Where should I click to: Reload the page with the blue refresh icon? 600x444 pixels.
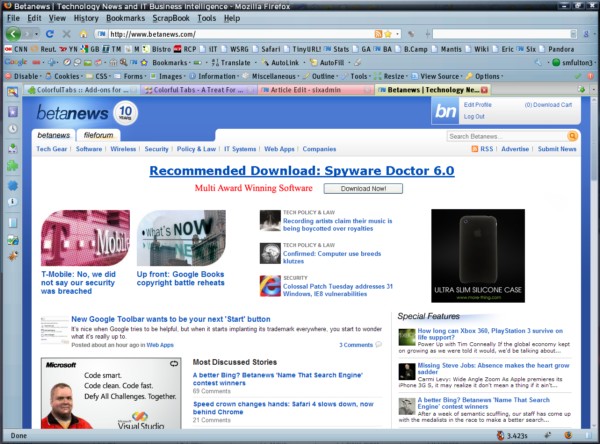coord(50,34)
